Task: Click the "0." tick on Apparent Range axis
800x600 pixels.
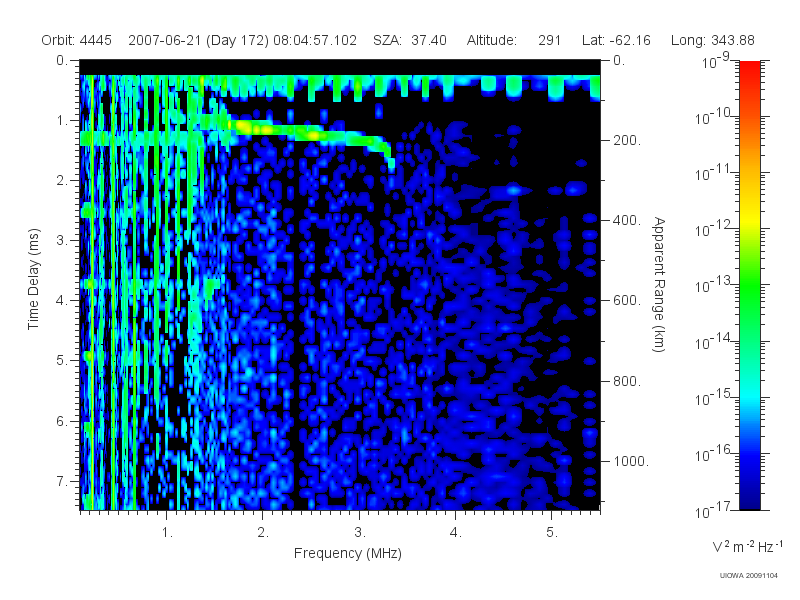Action: point(619,60)
